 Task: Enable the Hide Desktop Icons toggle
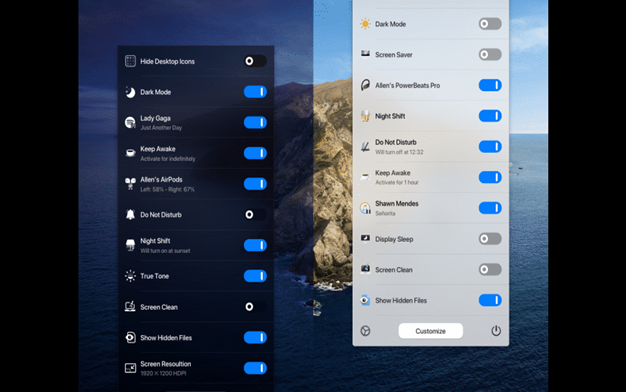[255, 61]
